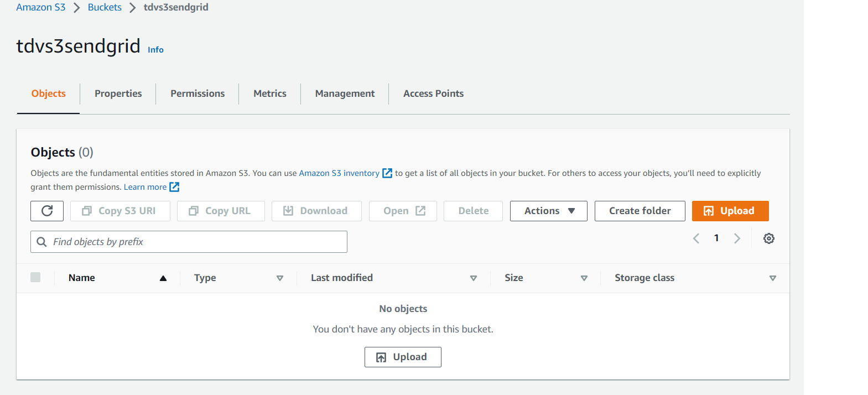Select the Access Points tab
This screenshot has height=395, width=868.
[x=434, y=93]
